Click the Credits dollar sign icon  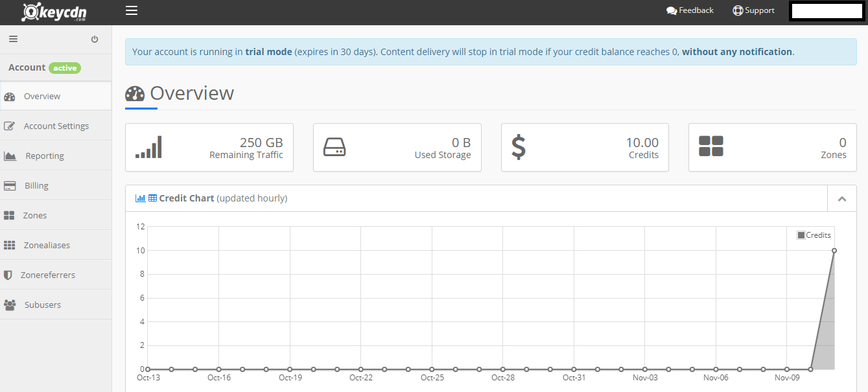point(519,147)
